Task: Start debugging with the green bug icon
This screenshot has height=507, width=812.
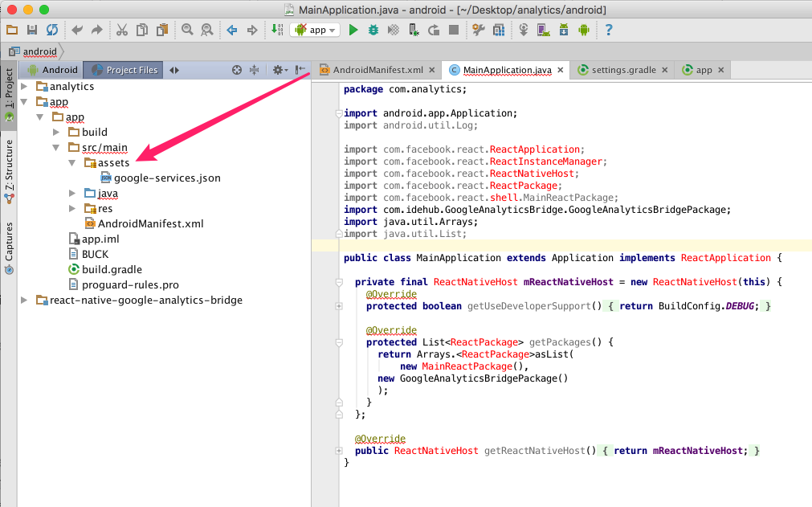Action: click(373, 30)
